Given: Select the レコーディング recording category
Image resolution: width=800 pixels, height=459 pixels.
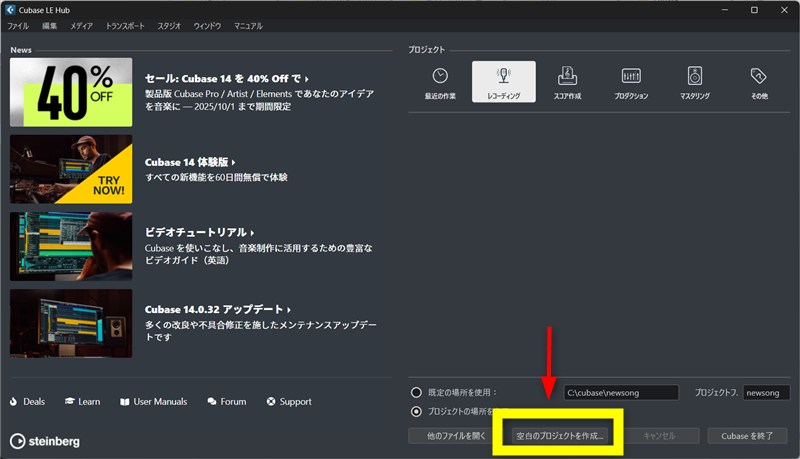Looking at the screenshot, I should pyautogui.click(x=504, y=82).
